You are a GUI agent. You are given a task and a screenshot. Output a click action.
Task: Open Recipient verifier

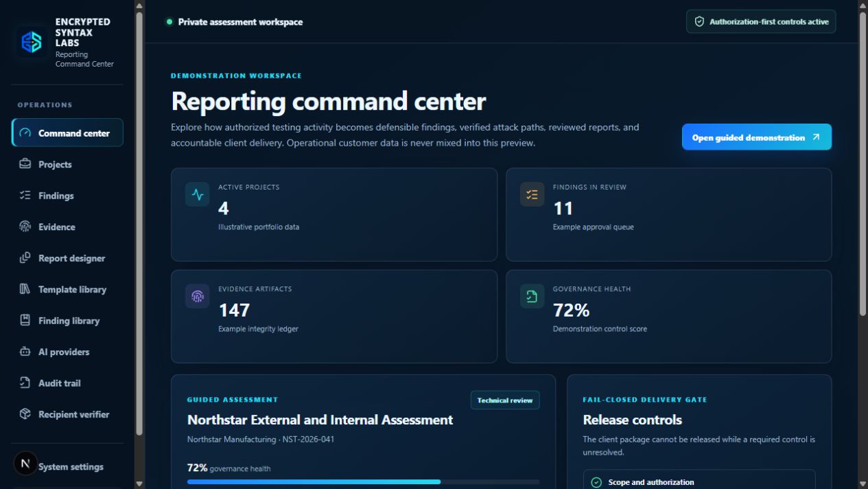pos(67,414)
